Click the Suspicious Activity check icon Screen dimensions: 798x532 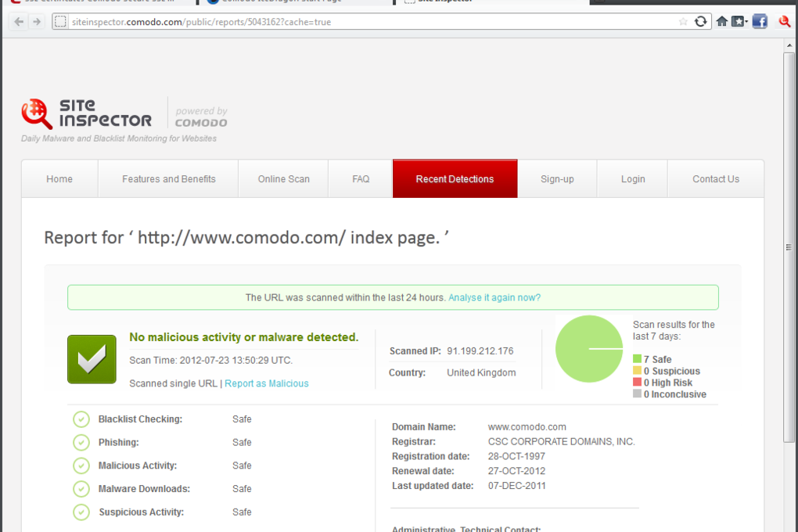click(x=81, y=512)
